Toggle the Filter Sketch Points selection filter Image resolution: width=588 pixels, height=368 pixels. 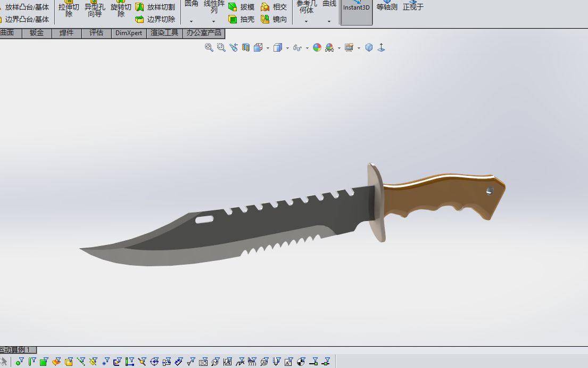click(105, 362)
